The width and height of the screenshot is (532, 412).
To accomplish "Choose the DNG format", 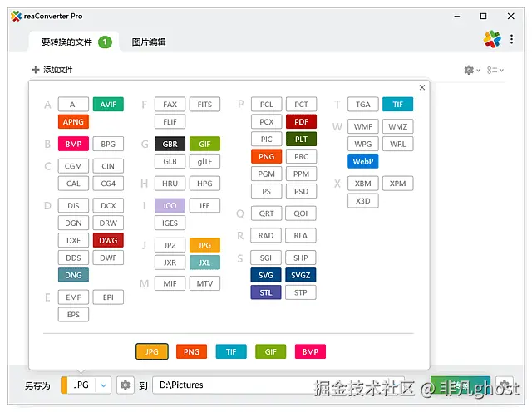I will 73,275.
